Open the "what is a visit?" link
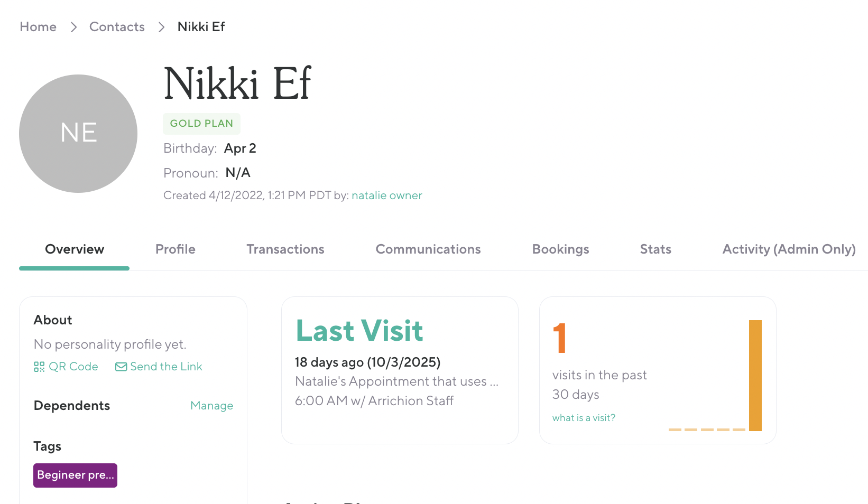Viewport: 868px width, 504px height. (x=584, y=418)
